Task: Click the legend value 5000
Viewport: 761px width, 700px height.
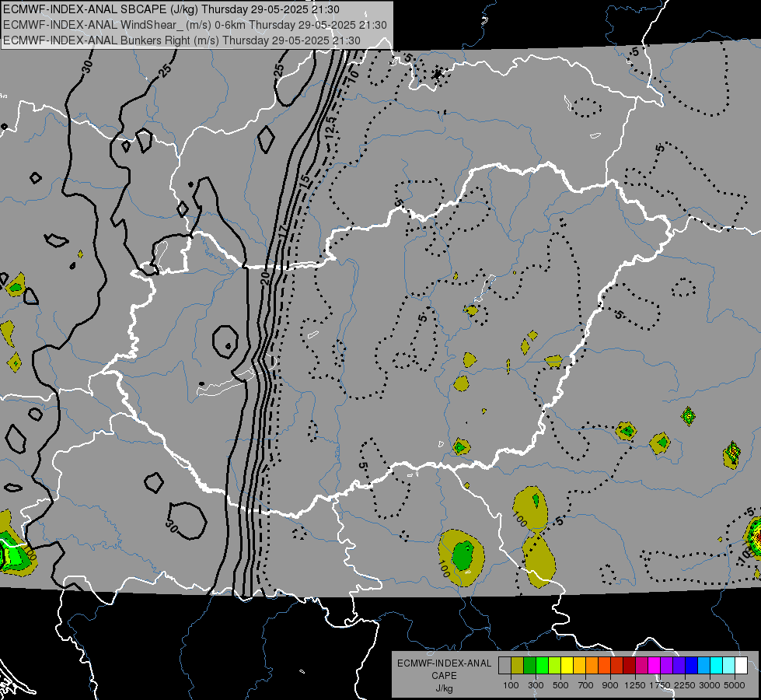Action: [x=735, y=685]
